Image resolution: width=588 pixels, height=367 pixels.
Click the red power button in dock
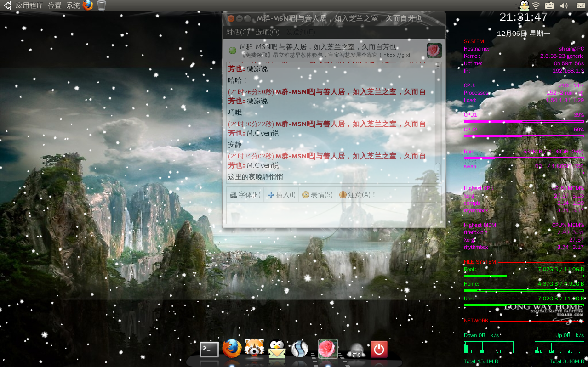[379, 350]
